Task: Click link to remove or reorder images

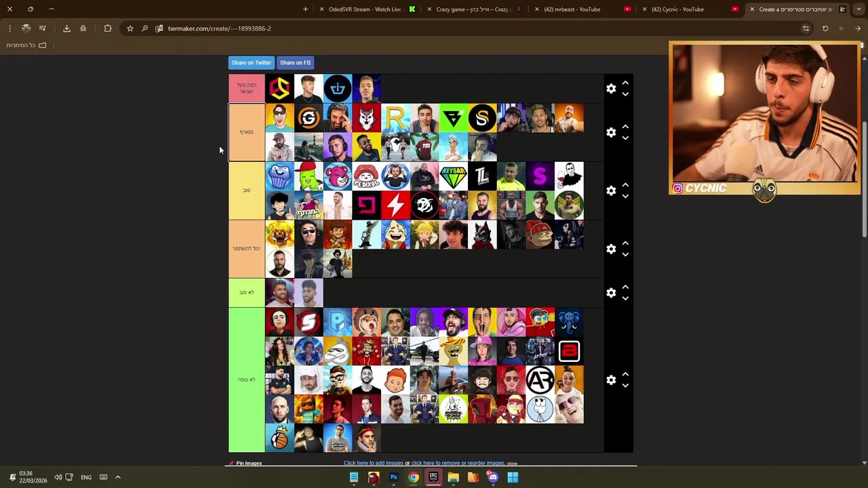Action: (458, 463)
